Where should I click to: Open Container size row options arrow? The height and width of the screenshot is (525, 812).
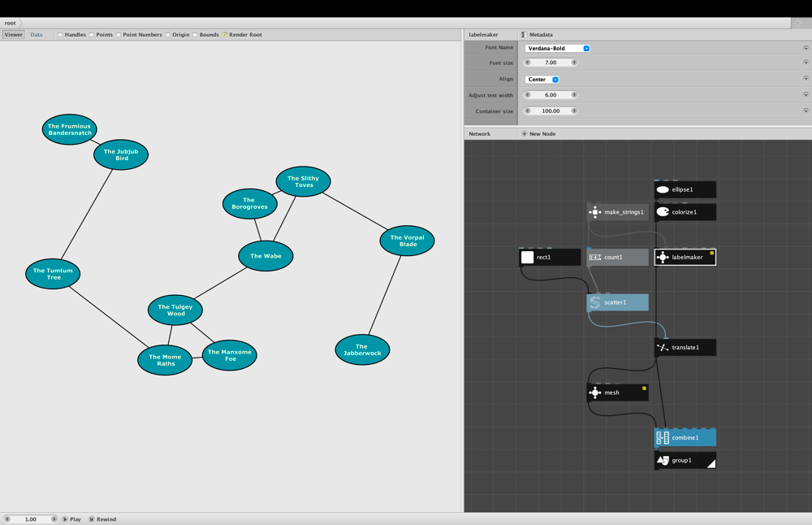[806, 111]
